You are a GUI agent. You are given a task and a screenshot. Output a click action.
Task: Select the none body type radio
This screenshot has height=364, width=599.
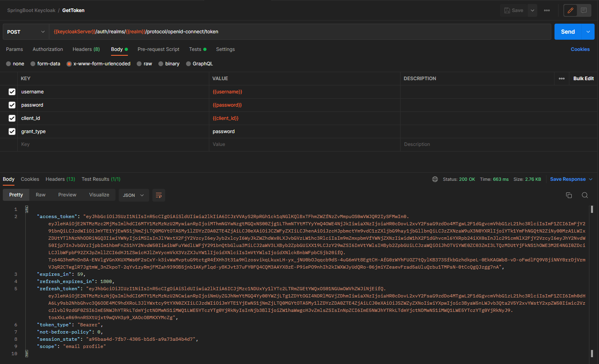click(8, 64)
